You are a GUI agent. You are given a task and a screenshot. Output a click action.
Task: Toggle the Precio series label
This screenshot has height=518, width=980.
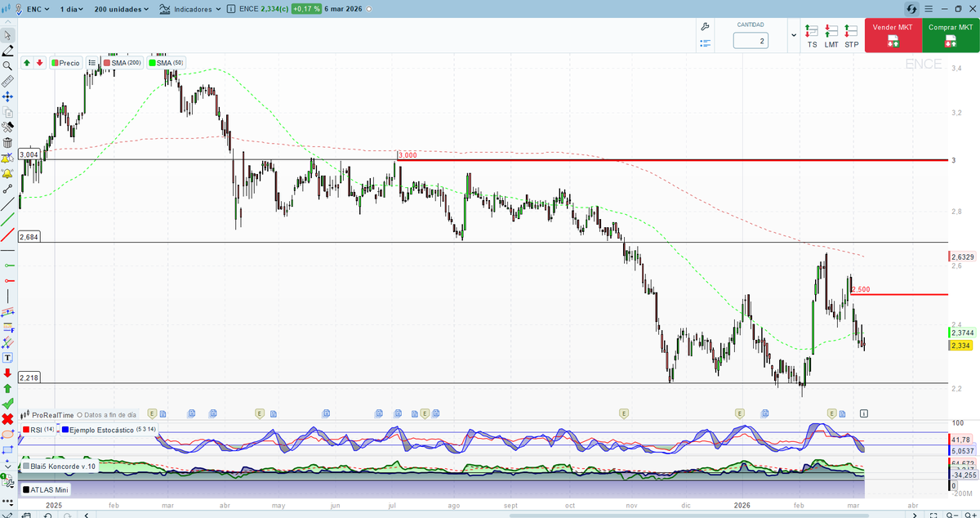point(65,62)
